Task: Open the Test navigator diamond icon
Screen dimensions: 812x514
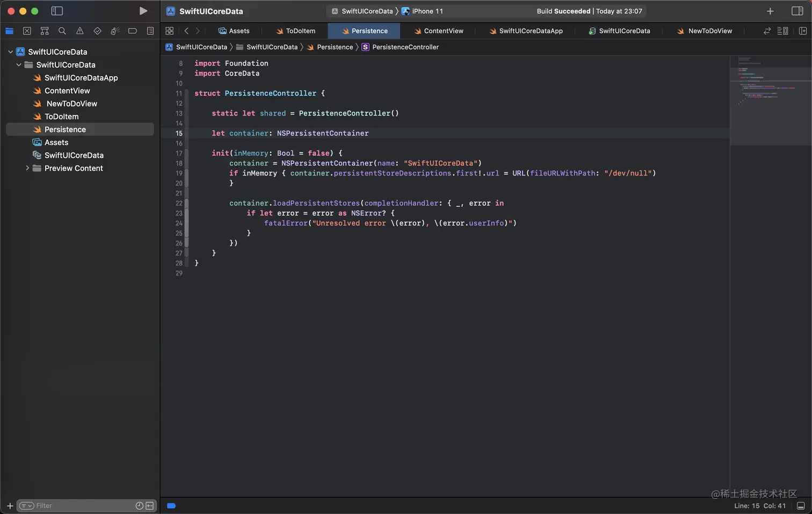Action: (x=97, y=31)
